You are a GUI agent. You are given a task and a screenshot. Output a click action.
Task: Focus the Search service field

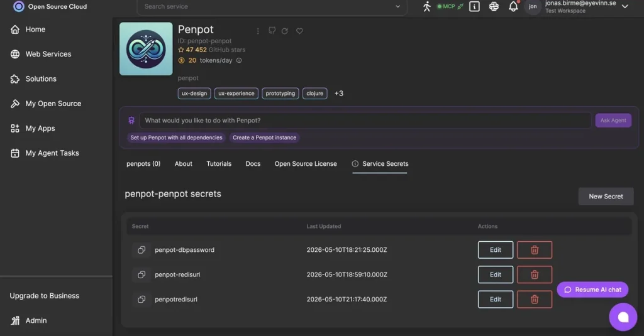coord(272,6)
